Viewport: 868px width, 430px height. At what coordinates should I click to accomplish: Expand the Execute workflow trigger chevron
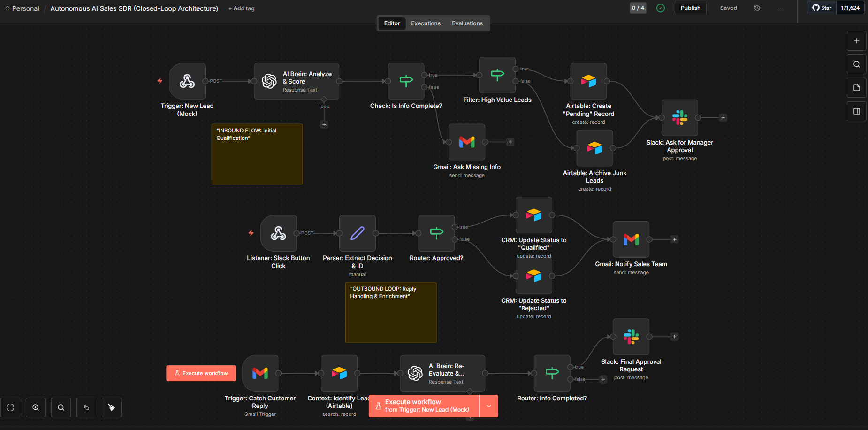click(x=488, y=406)
